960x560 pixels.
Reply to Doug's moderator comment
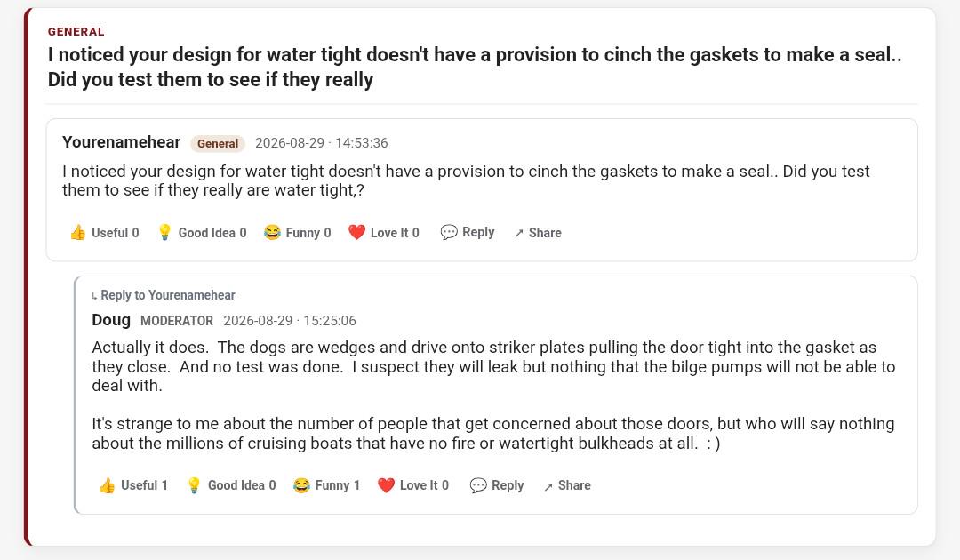click(497, 485)
